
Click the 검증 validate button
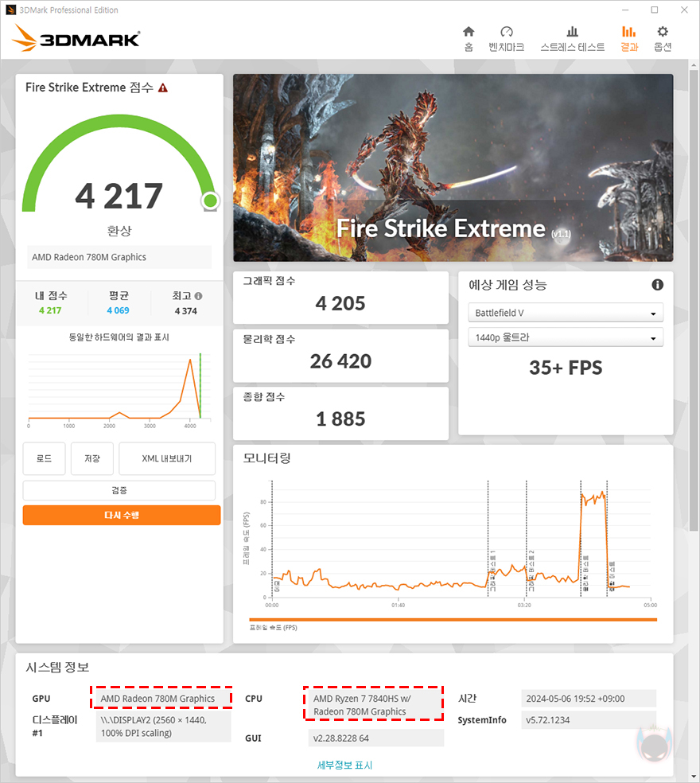point(119,490)
